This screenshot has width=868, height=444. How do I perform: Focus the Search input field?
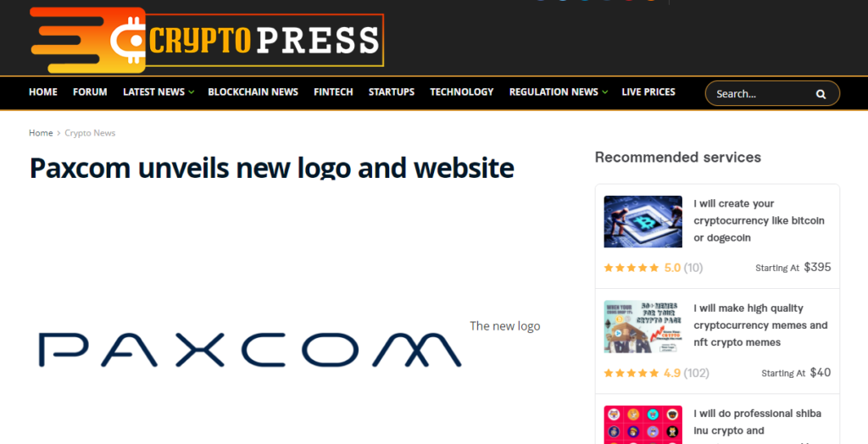(x=764, y=93)
